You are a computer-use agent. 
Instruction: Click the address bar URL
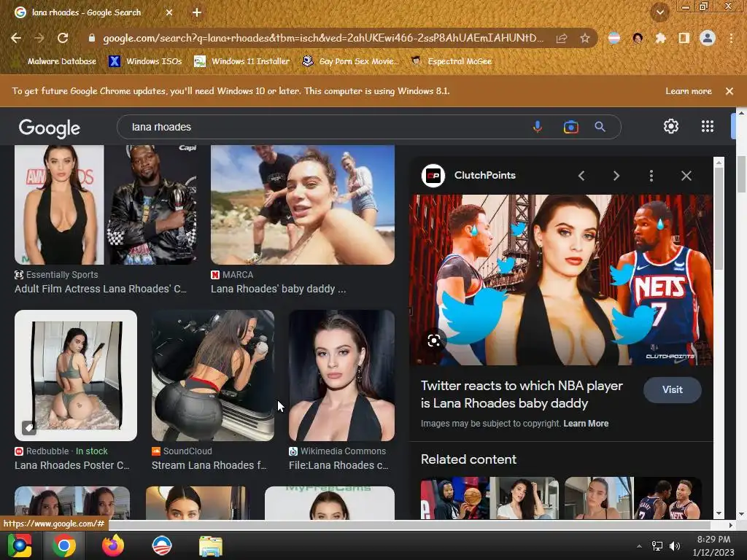click(323, 38)
